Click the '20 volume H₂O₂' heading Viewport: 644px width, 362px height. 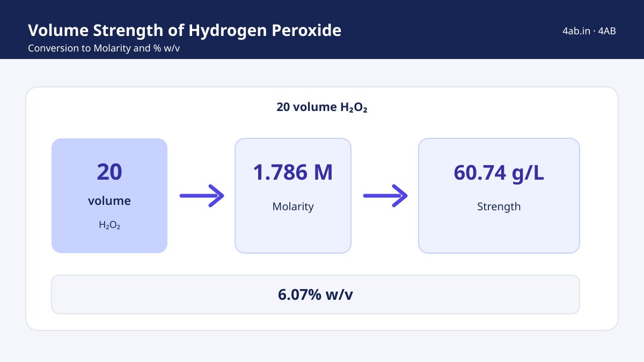click(322, 107)
